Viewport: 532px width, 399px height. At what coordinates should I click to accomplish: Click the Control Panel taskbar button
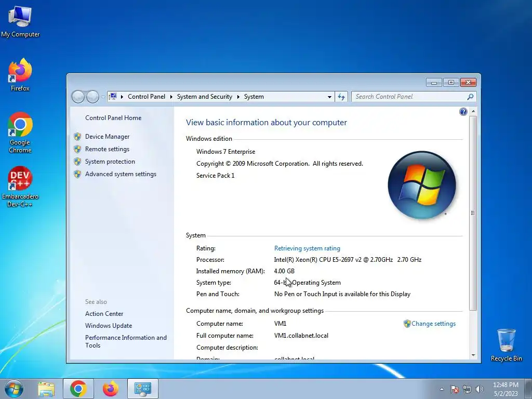tap(143, 389)
